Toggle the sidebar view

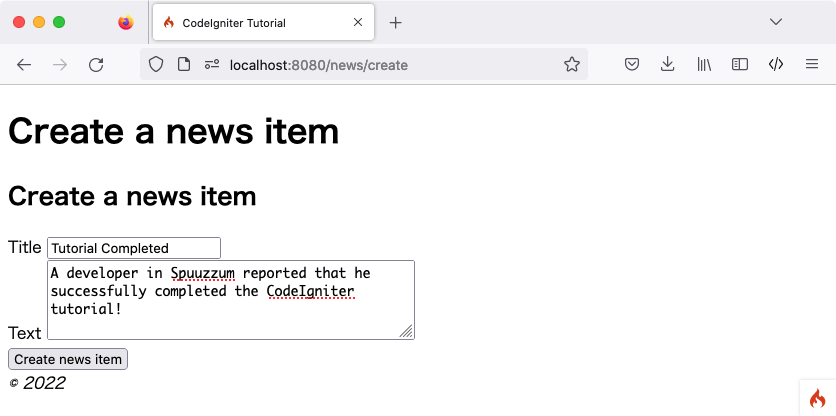click(740, 65)
